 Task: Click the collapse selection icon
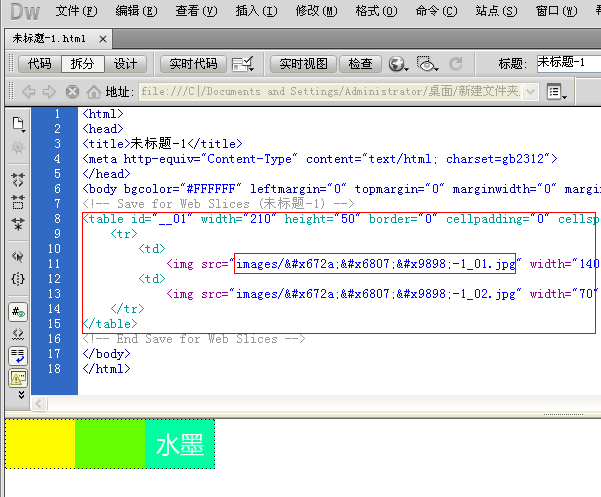pos(18,202)
